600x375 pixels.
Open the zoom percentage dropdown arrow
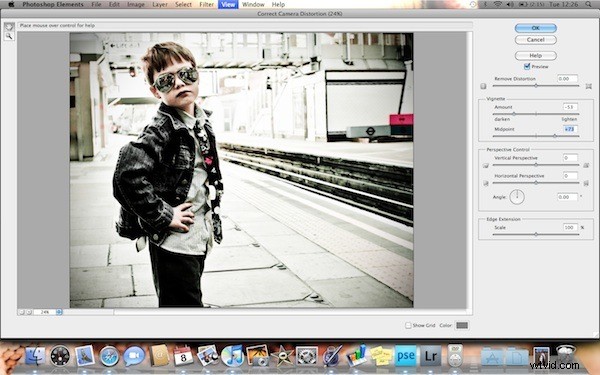[x=59, y=312]
